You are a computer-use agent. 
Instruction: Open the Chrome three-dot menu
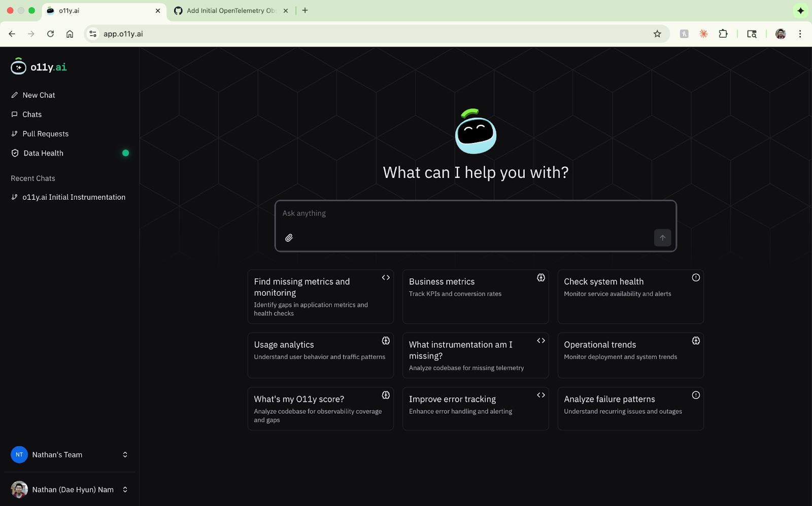click(x=800, y=34)
